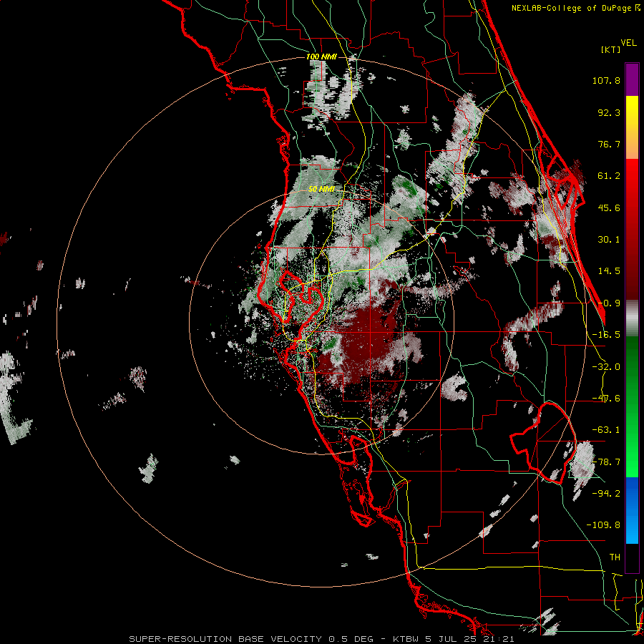The image size is (644, 644).
Task: Click the 92.3 value on the velocity scale
Action: [609, 112]
